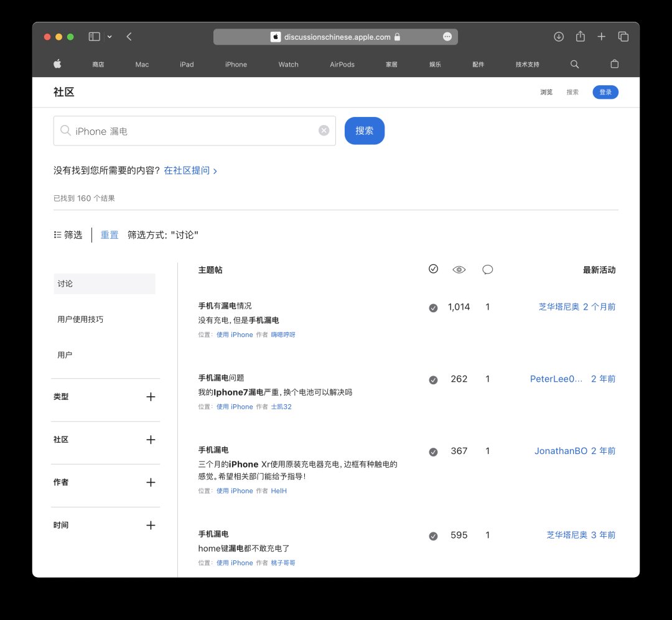Image resolution: width=672 pixels, height=620 pixels.
Task: Open author 桃子哥哥 profile
Action: [283, 563]
